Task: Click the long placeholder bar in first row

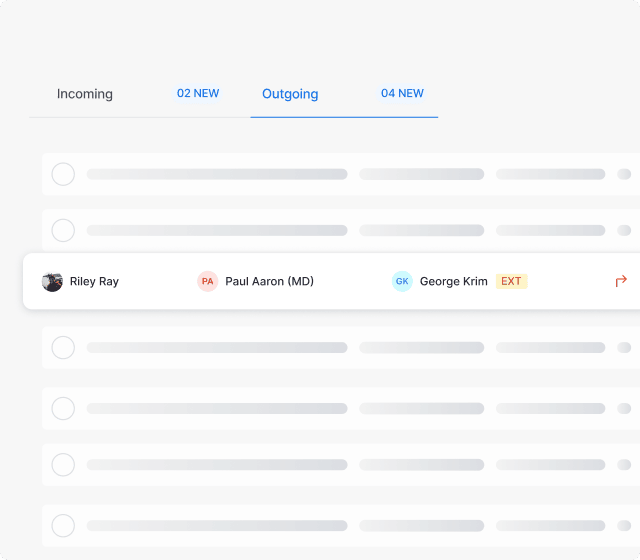Action: click(x=217, y=174)
